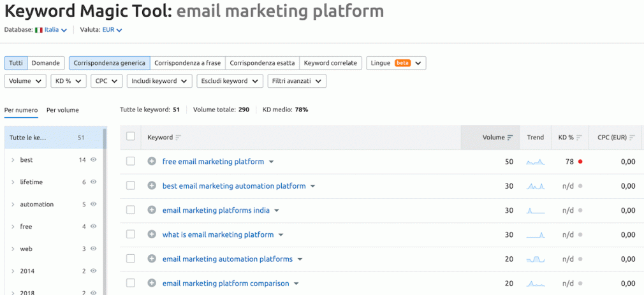This screenshot has width=644, height=295.
Task: Open 'email marketing platform comparison' link
Action: 226,284
